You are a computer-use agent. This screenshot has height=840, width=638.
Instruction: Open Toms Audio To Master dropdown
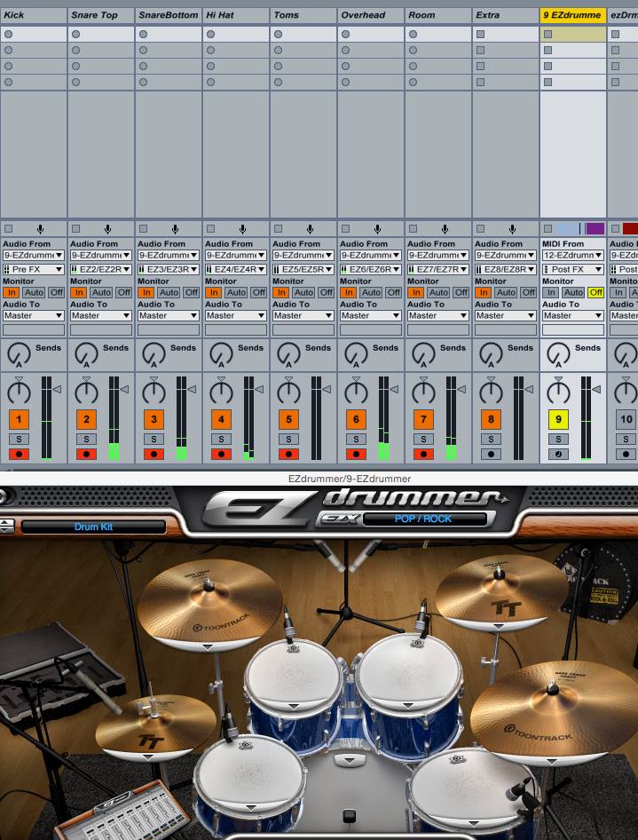point(303,315)
